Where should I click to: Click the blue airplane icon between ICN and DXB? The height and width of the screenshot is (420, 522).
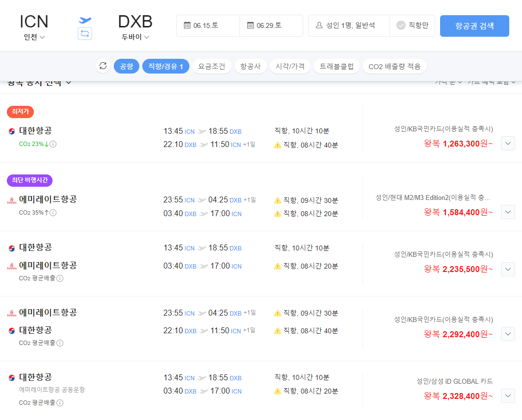pos(85,20)
